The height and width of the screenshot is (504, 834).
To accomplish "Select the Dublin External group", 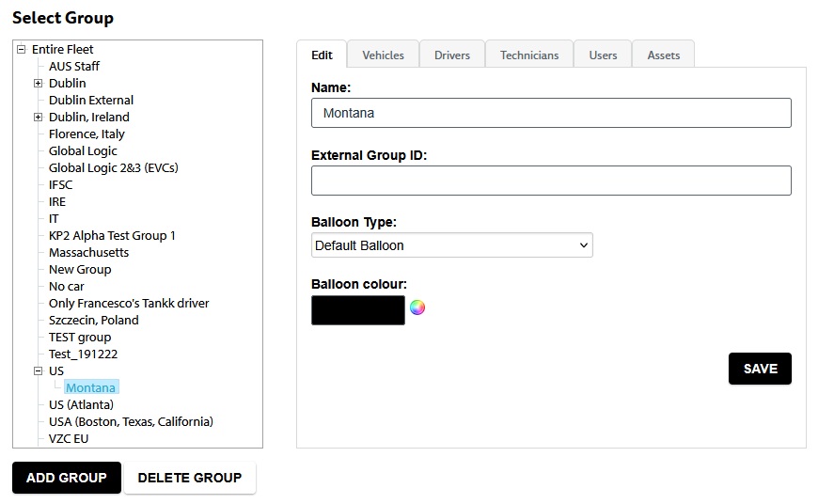I will tap(91, 101).
